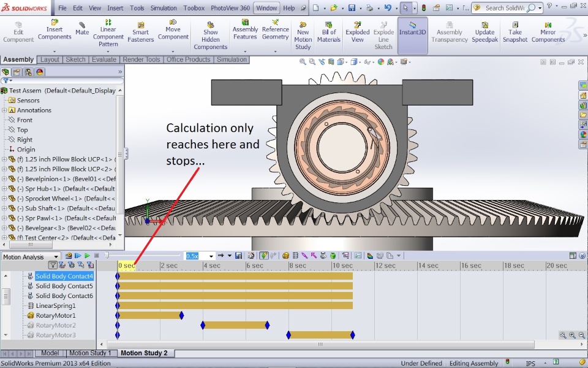
Task: Save document from the top toolbar
Action: point(352,7)
